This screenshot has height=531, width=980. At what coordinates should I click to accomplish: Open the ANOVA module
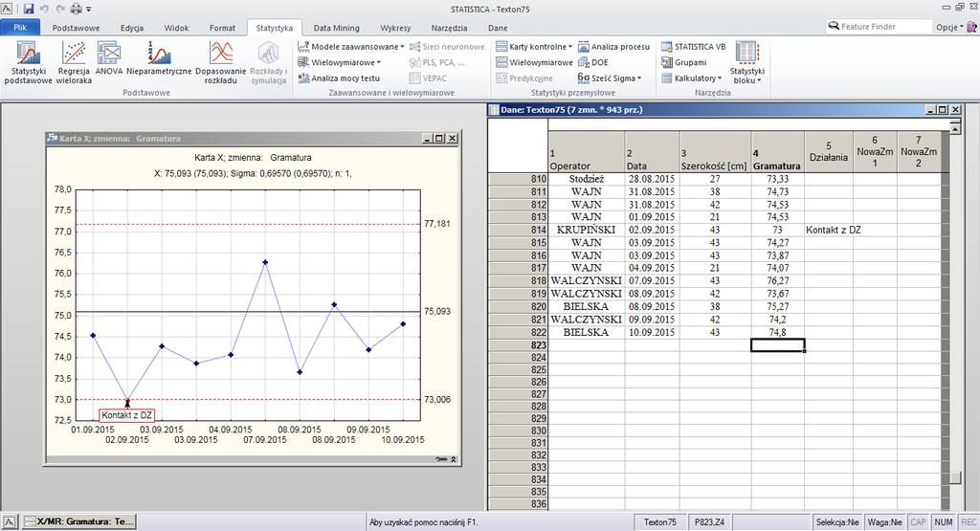point(109,58)
